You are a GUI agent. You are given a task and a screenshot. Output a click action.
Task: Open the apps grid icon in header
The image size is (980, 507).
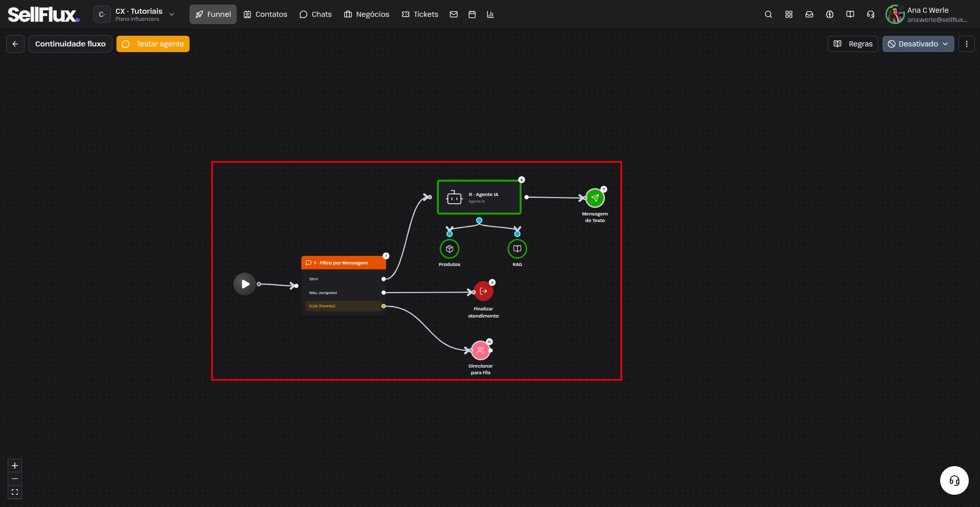788,14
